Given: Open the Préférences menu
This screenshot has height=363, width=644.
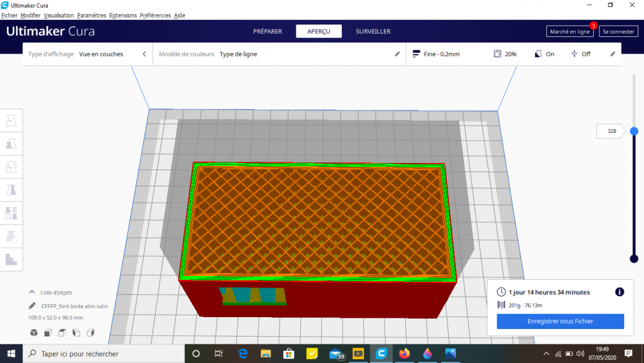Looking at the screenshot, I should [x=155, y=15].
